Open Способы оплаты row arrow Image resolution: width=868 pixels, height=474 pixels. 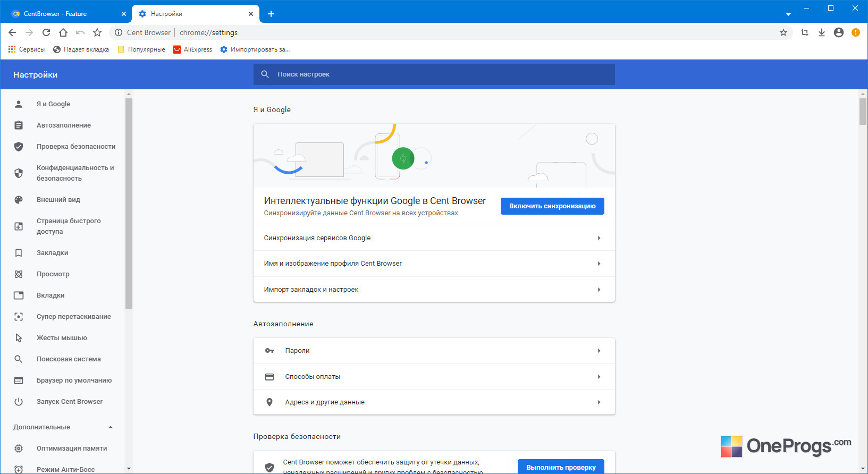point(599,377)
